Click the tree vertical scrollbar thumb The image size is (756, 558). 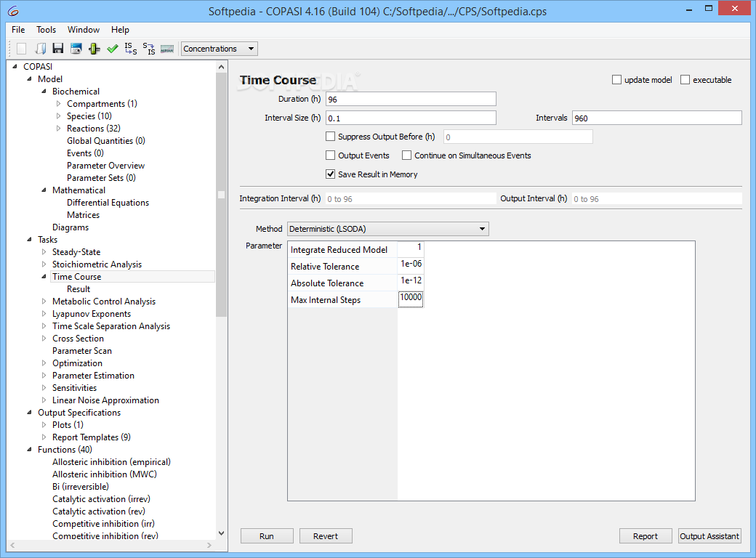click(x=221, y=195)
